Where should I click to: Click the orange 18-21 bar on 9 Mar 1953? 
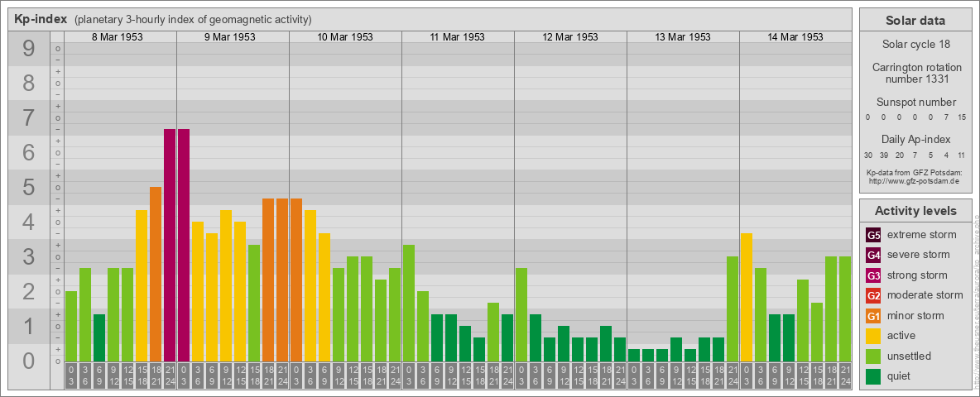[268, 280]
